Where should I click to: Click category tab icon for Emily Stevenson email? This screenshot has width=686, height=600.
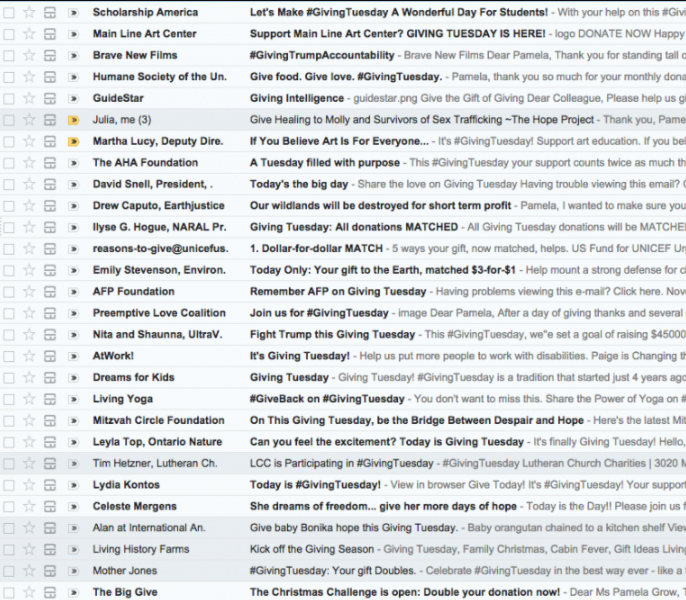[50, 270]
